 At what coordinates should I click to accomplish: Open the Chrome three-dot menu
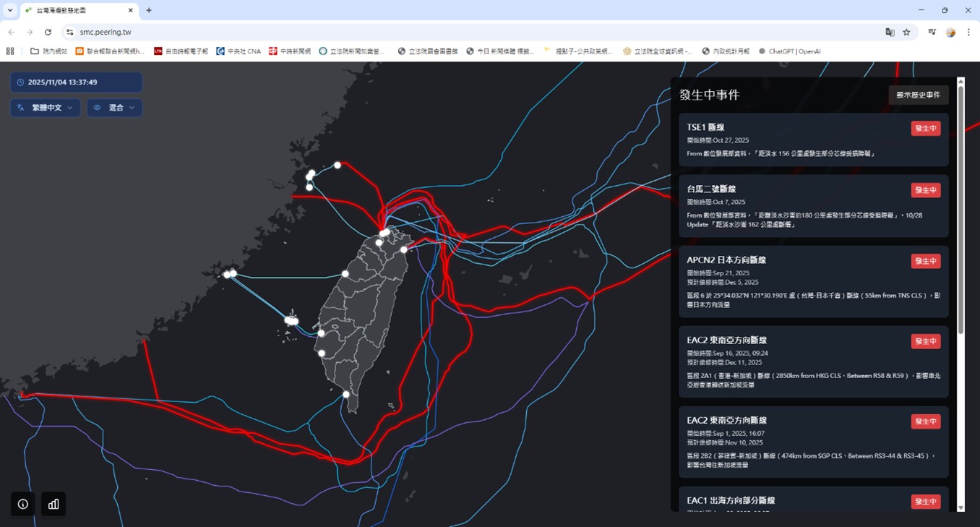point(968,32)
